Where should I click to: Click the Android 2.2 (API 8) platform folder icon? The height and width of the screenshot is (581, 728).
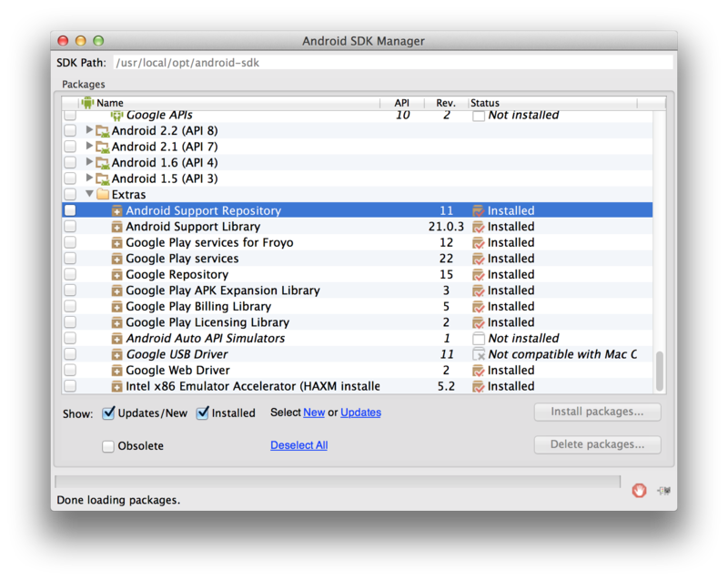pyautogui.click(x=102, y=131)
